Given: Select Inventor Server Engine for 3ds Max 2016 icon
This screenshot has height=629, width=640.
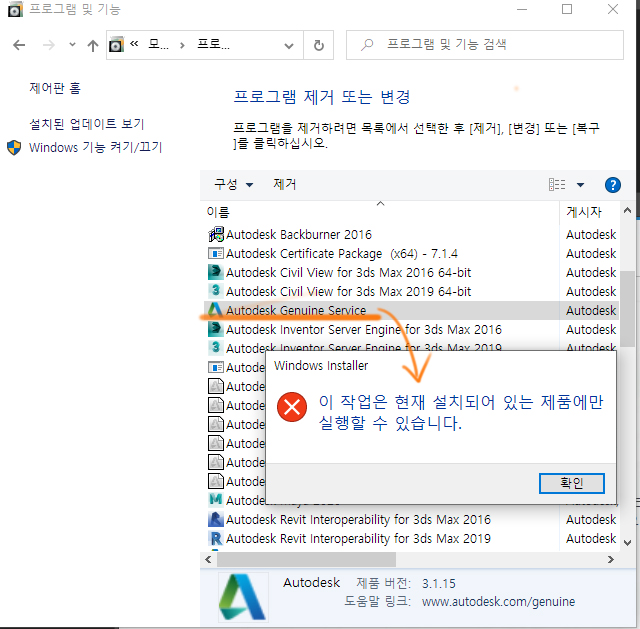Looking at the screenshot, I should pyautogui.click(x=216, y=329).
